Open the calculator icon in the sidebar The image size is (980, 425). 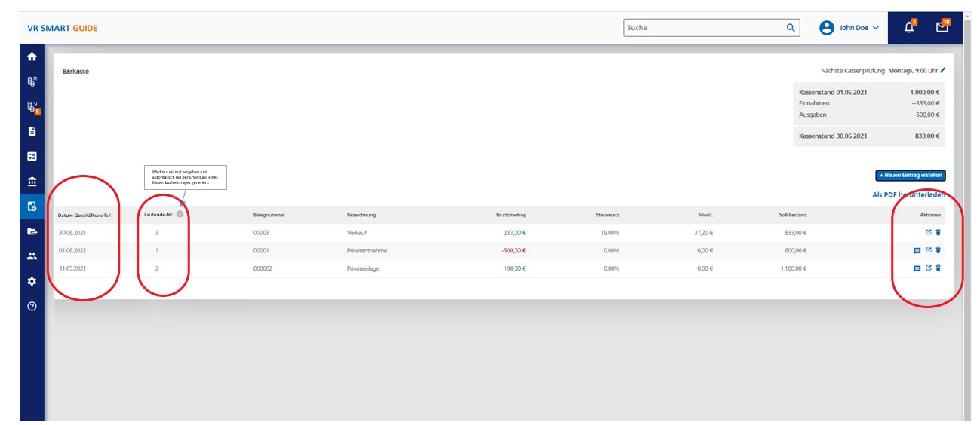(32, 157)
